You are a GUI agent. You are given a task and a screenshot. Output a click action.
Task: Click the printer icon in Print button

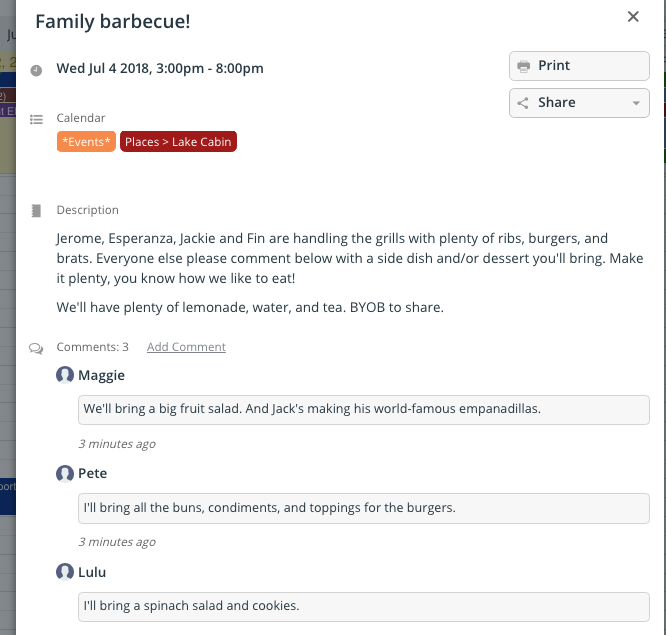pyautogui.click(x=523, y=66)
